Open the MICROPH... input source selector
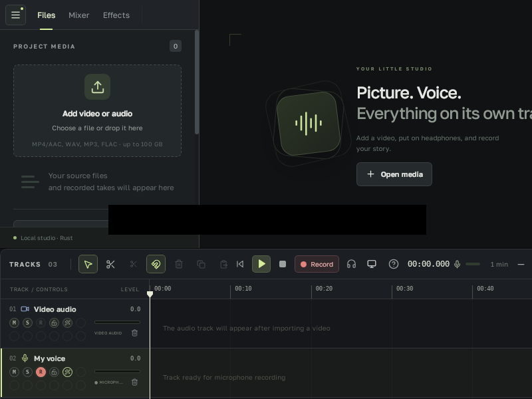 click(108, 382)
